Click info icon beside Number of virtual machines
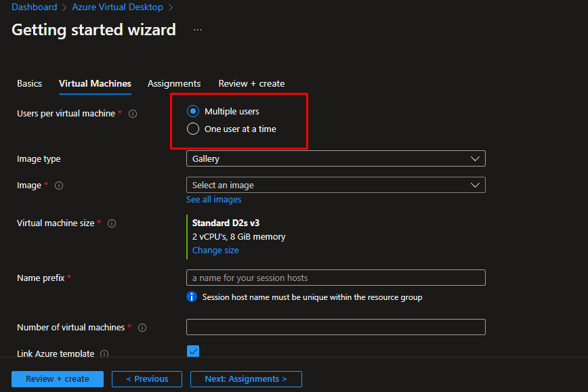 coord(142,328)
